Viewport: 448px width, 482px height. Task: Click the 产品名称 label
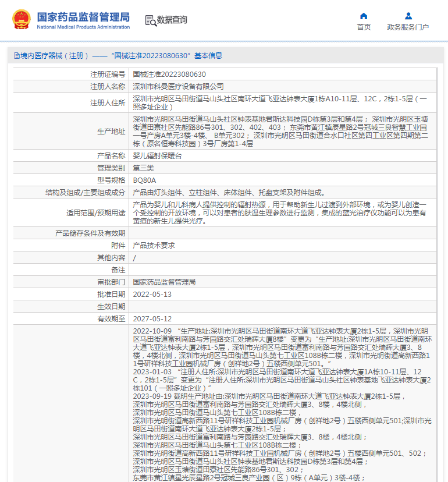pos(111,156)
